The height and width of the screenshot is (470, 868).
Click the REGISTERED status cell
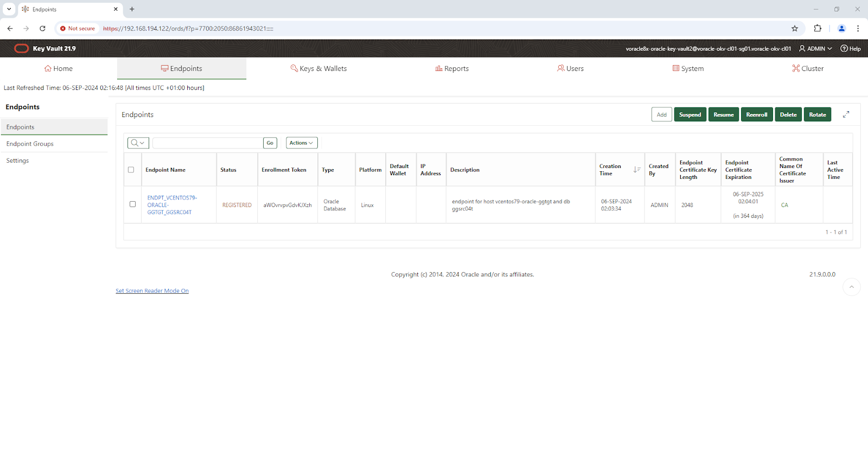click(237, 205)
